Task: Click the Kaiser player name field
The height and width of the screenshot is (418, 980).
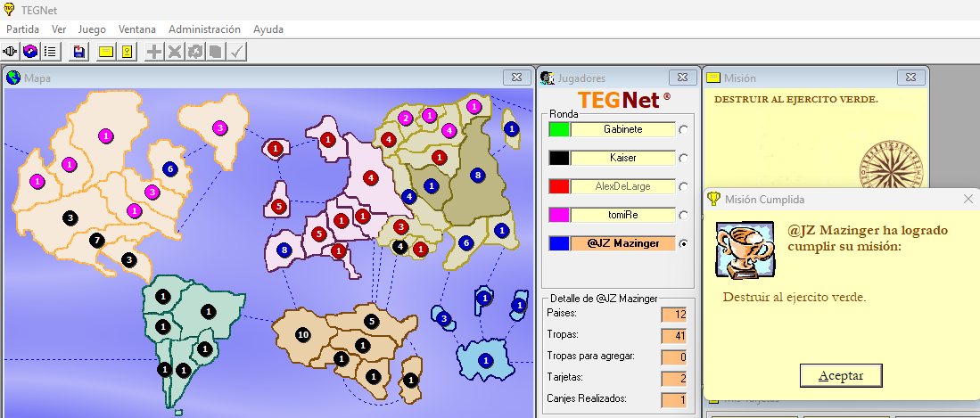Action: pos(623,158)
